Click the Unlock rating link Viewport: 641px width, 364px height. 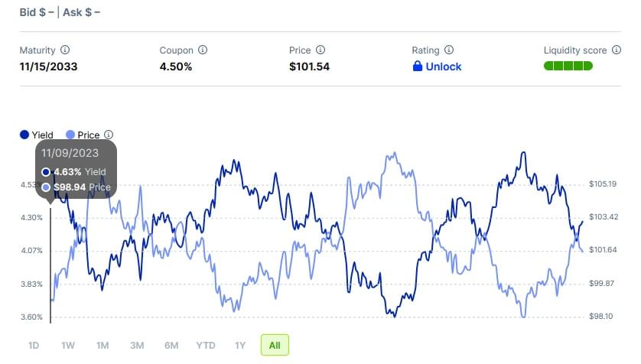pyautogui.click(x=444, y=67)
